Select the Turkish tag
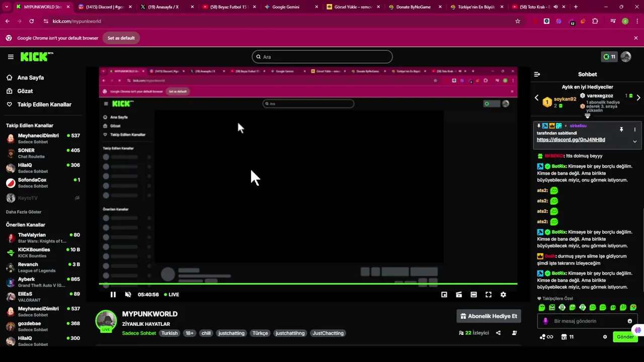This screenshot has width=644, height=362. [x=170, y=333]
